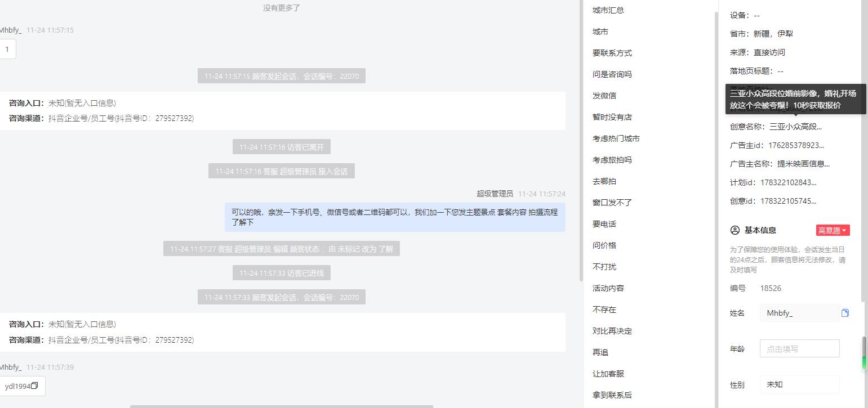Click the 广告主名称 提米映画信息 value
The height and width of the screenshot is (408, 868).
pos(803,164)
